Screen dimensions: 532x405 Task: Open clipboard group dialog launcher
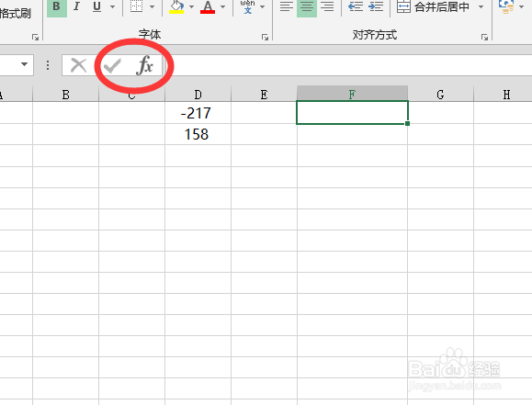pyautogui.click(x=35, y=37)
